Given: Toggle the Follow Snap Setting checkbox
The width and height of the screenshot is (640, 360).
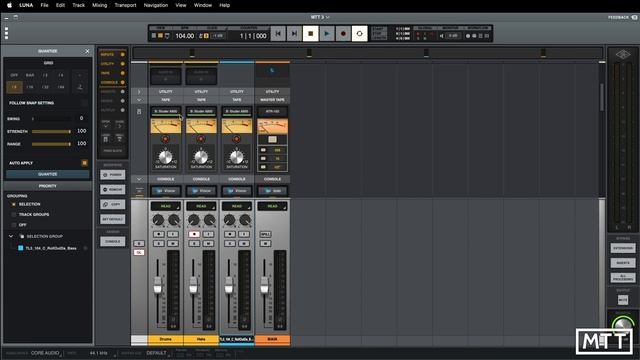Looking at the screenshot, I should click(x=84, y=103).
